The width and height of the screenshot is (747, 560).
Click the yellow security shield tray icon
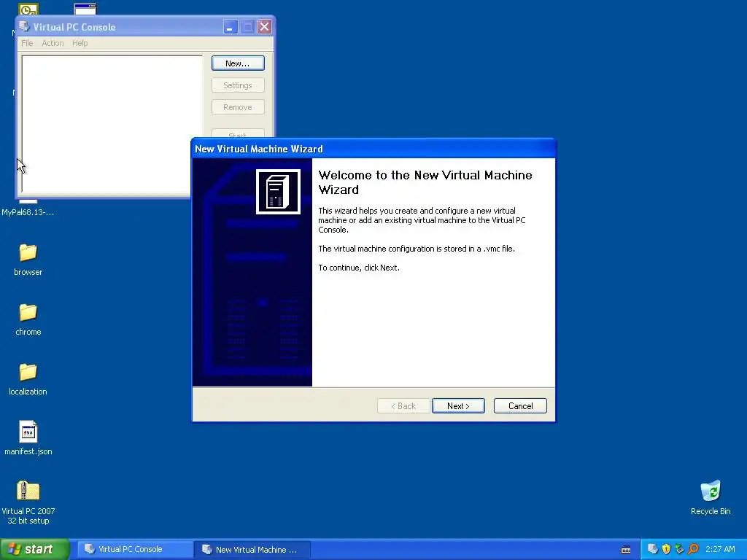pyautogui.click(x=667, y=549)
